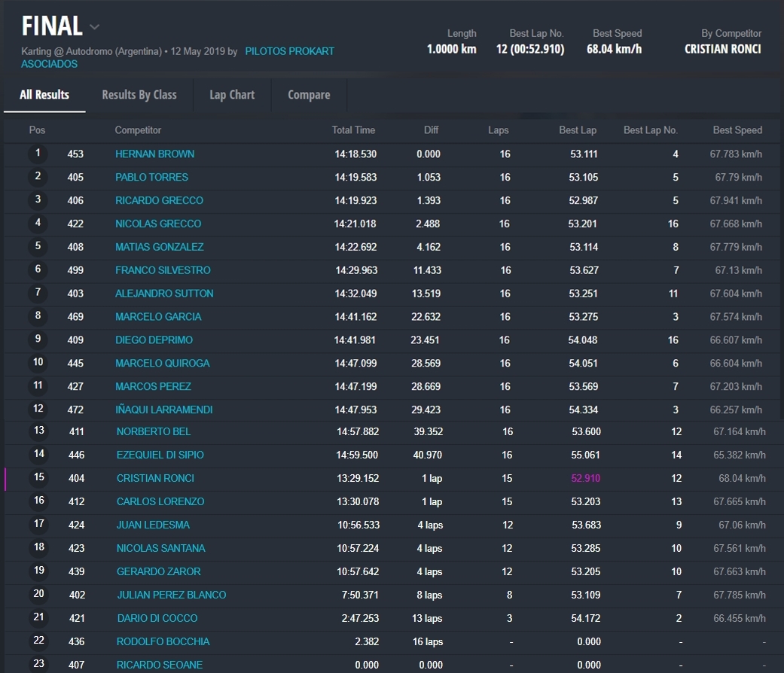
Task: Click the position 15 badge icon
Action: tap(39, 478)
